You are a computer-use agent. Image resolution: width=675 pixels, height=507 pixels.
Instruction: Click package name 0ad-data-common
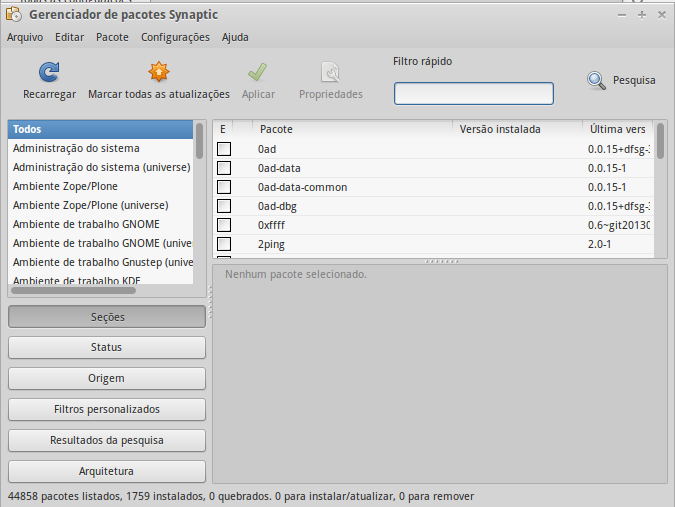click(302, 187)
